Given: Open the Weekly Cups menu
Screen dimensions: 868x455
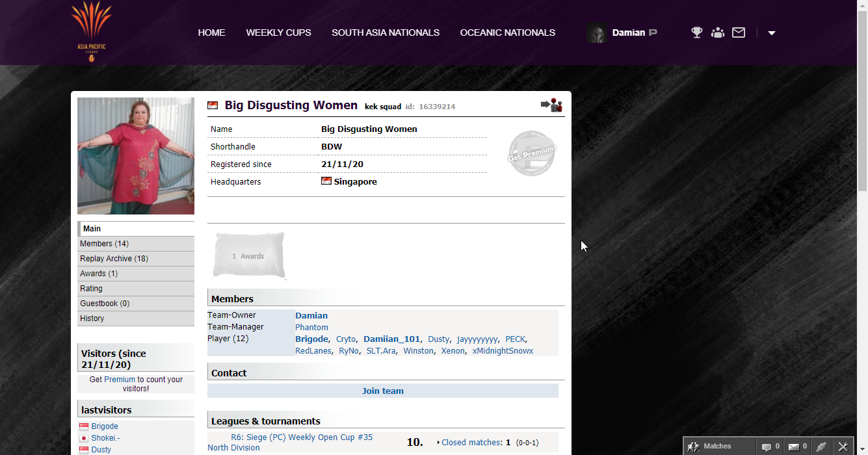Looking at the screenshot, I should pos(278,32).
